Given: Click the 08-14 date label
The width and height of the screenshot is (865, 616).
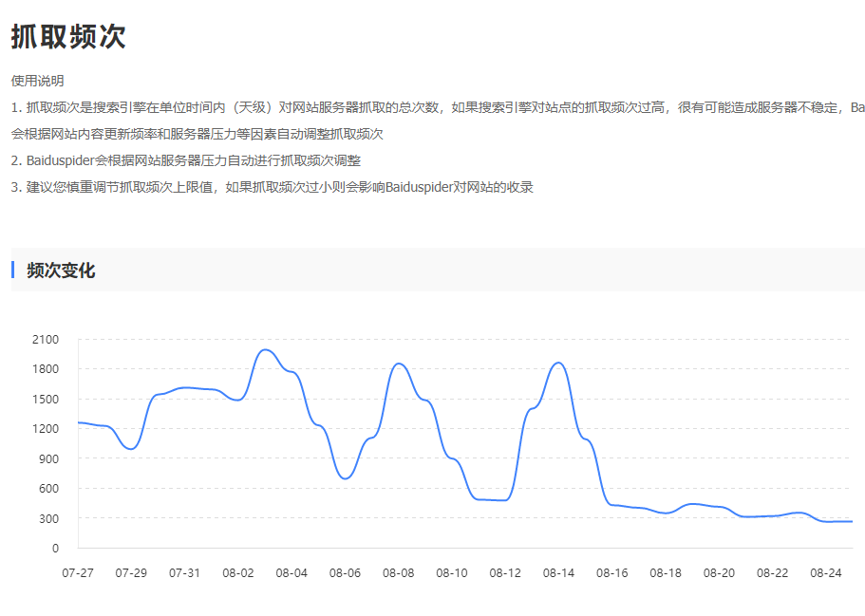Looking at the screenshot, I should click(559, 573).
